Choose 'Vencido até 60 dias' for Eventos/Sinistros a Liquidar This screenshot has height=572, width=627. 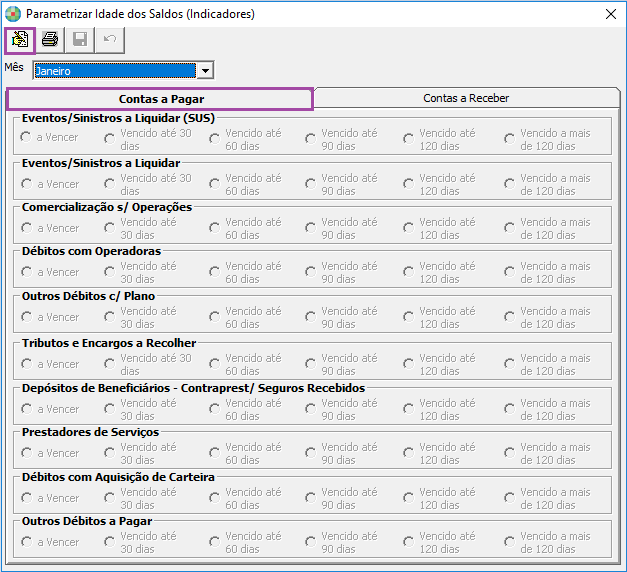point(214,184)
